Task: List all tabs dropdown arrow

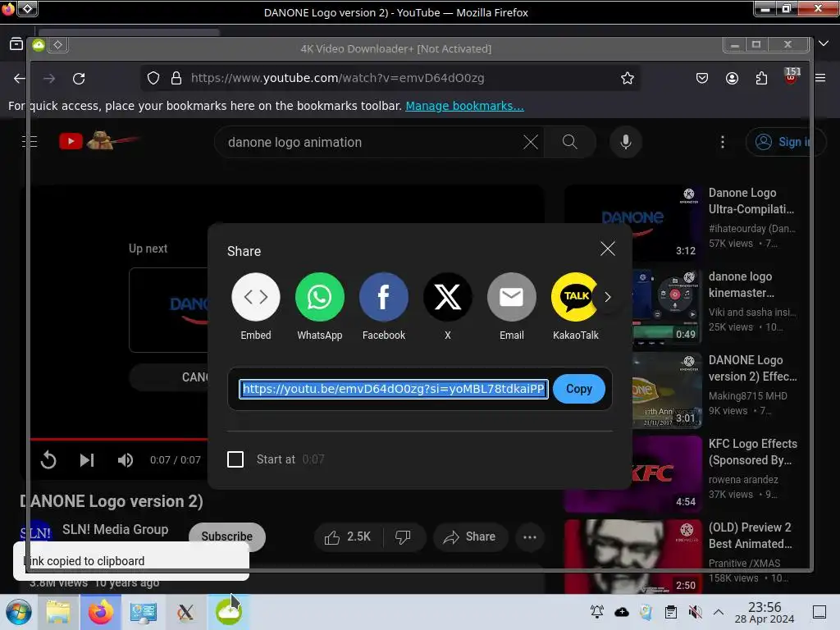Action: coord(824,44)
